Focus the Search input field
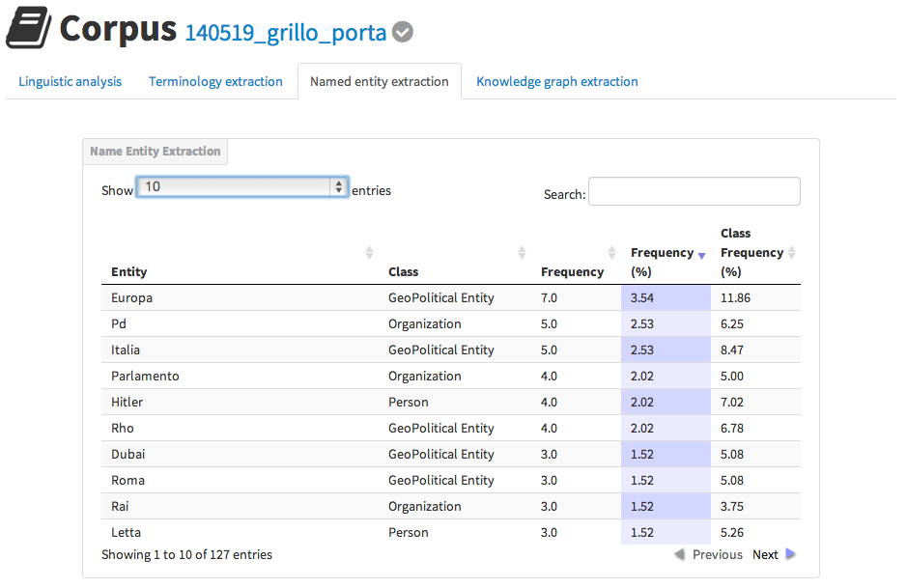The image size is (907, 588). (694, 191)
